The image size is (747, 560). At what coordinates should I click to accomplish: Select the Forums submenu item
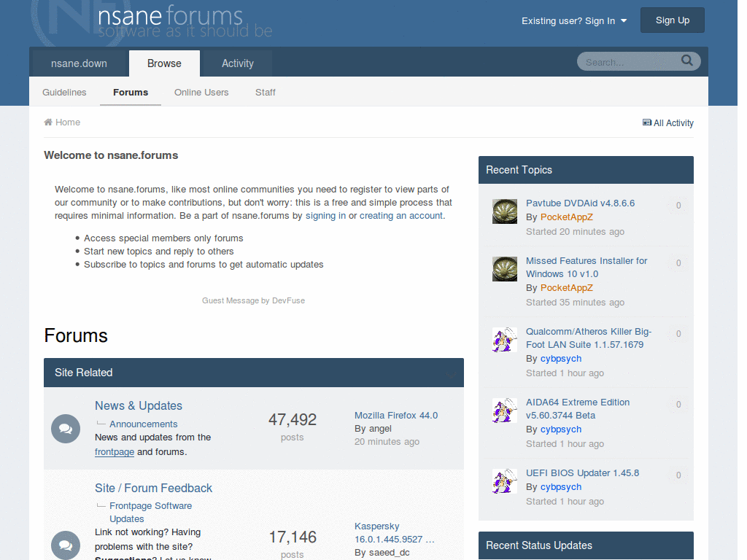(x=131, y=93)
